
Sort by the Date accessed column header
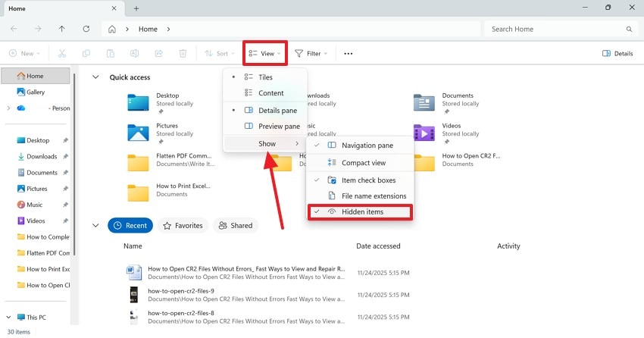pyautogui.click(x=378, y=246)
